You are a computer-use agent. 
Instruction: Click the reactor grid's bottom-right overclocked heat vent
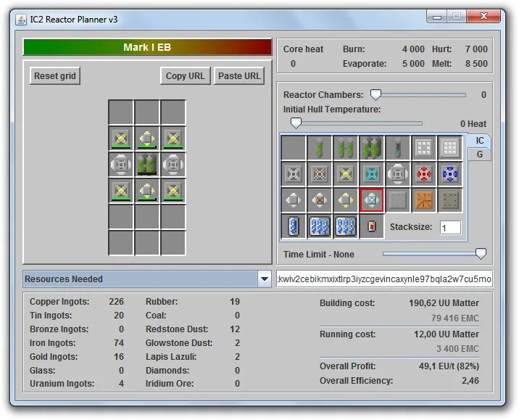click(x=173, y=191)
